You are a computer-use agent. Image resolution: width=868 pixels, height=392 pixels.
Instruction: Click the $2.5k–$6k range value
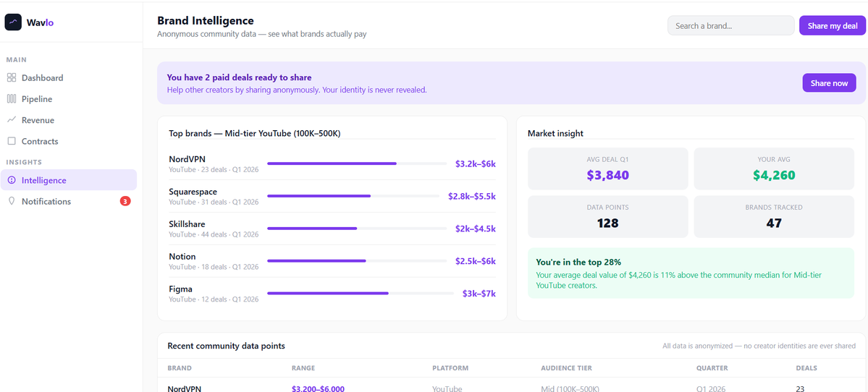(476, 260)
